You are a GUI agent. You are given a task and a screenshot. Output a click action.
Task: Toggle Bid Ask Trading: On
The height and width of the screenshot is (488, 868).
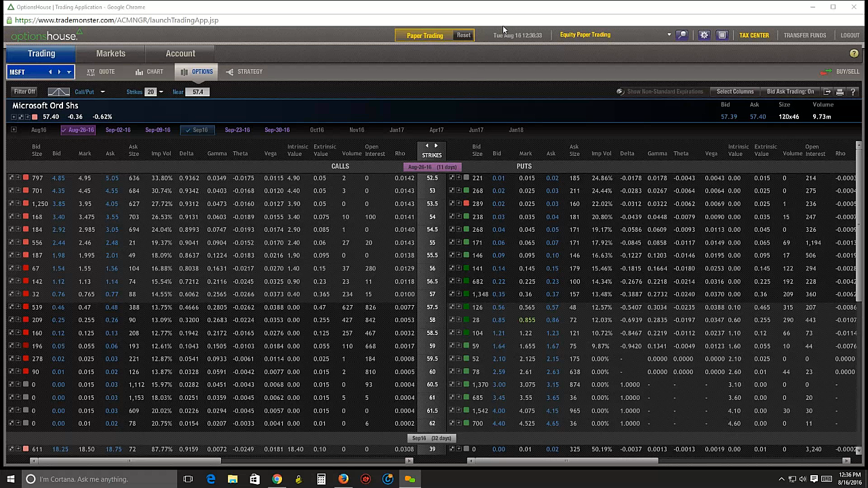[x=791, y=91]
